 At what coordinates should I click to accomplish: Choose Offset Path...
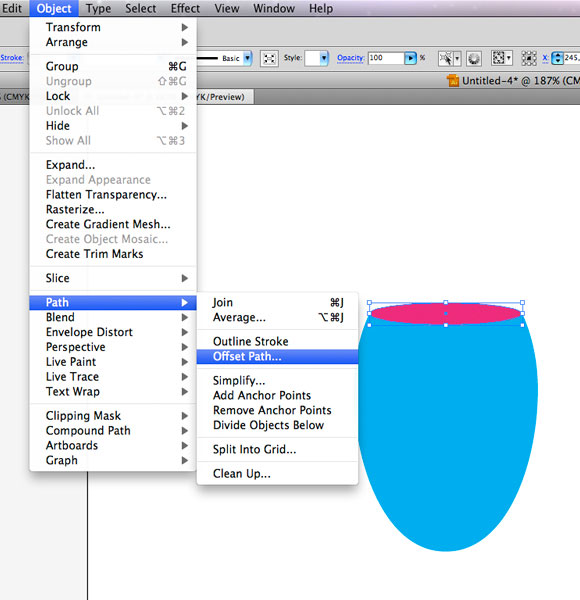(277, 357)
